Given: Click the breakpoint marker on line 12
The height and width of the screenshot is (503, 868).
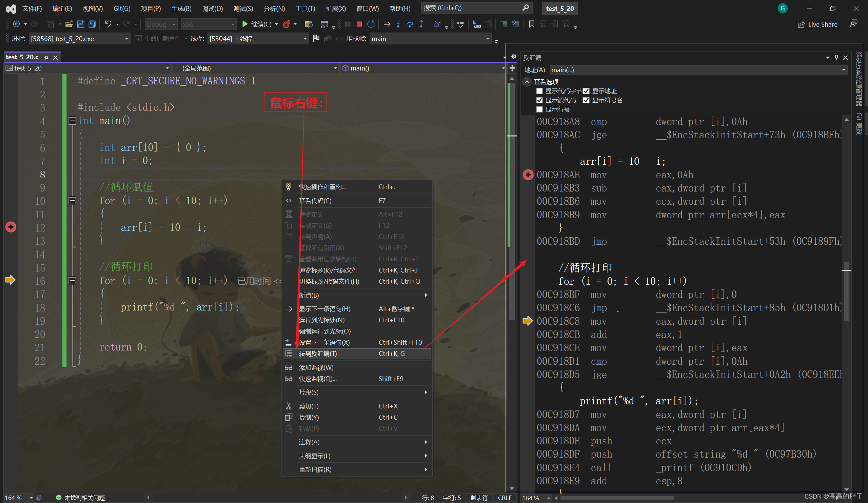Looking at the screenshot, I should [x=11, y=227].
